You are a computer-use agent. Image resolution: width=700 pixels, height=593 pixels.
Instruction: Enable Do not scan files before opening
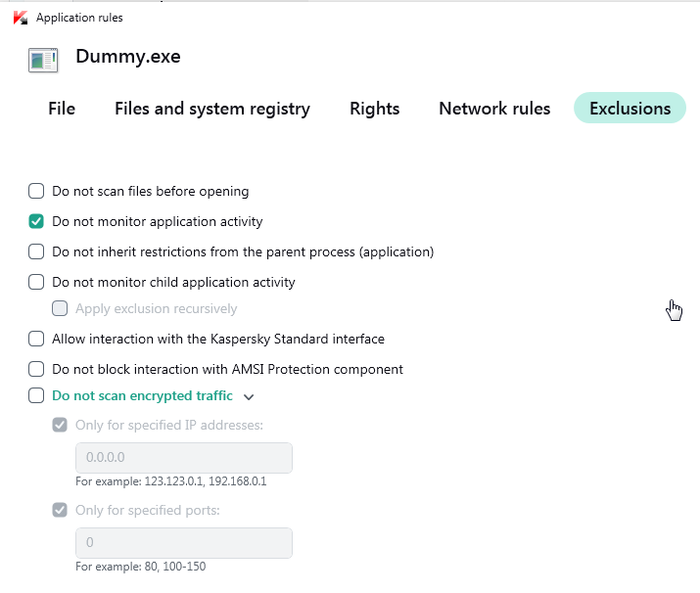36,191
